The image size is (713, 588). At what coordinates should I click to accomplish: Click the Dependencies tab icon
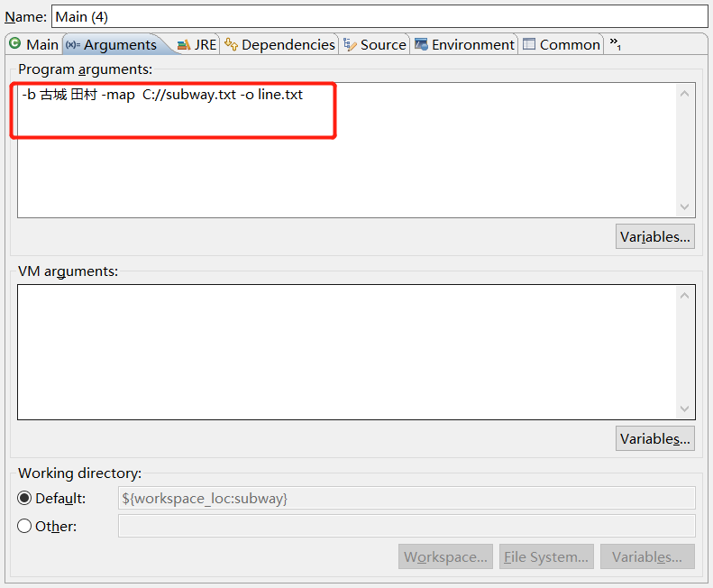(231, 44)
